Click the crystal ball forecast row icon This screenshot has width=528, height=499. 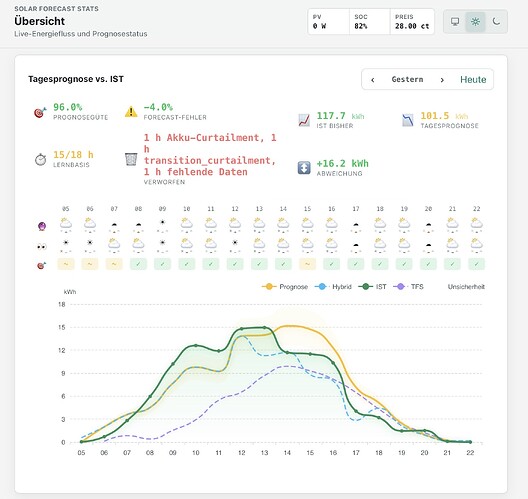(x=41, y=226)
